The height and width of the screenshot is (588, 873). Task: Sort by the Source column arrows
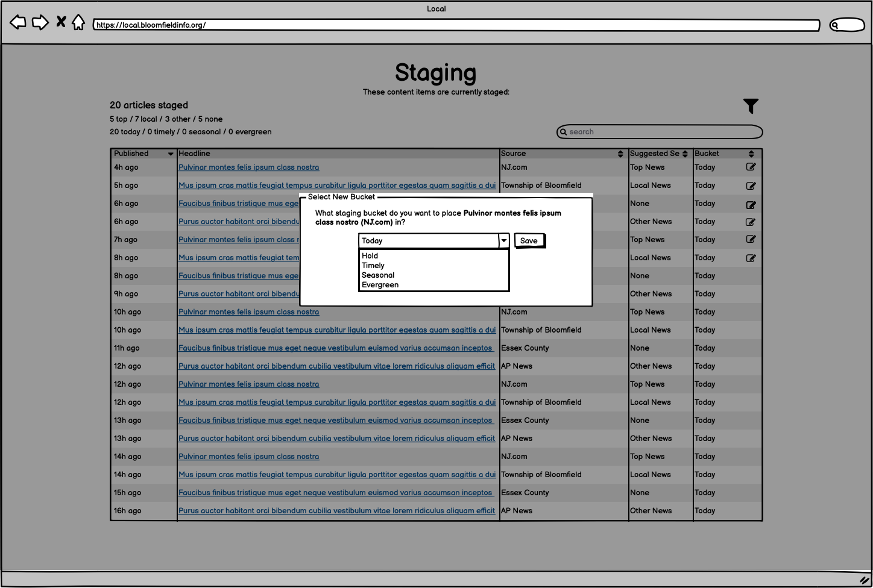620,154
